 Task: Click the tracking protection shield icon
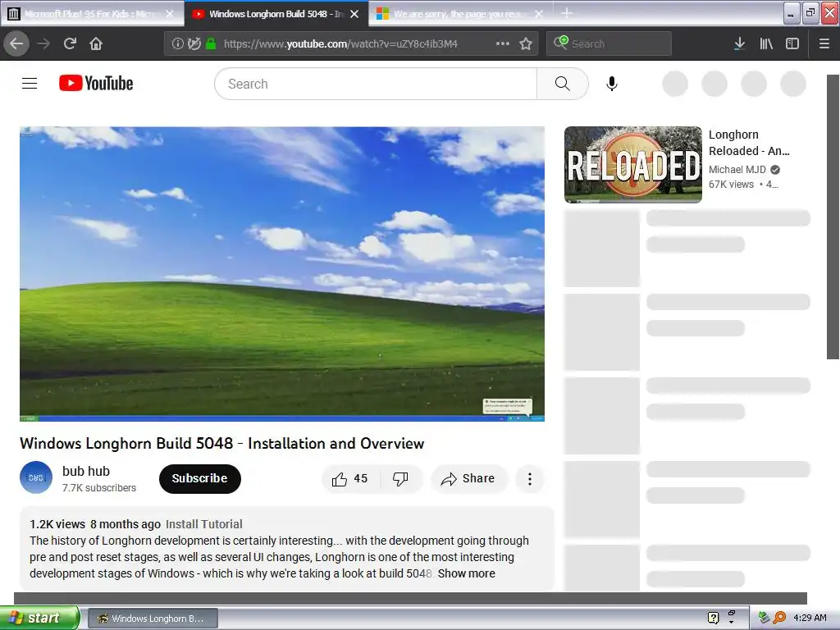(194, 43)
